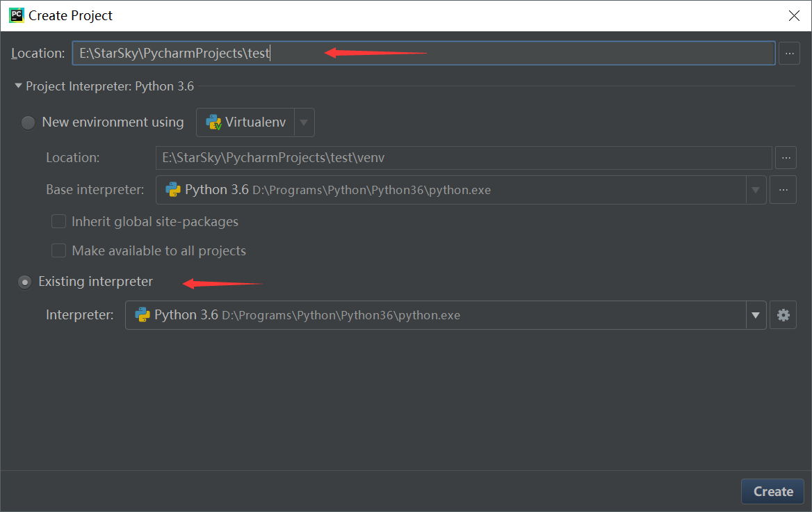Click existing interpreter python.exe path text
Image resolution: width=812 pixels, height=512 pixels.
(x=341, y=315)
